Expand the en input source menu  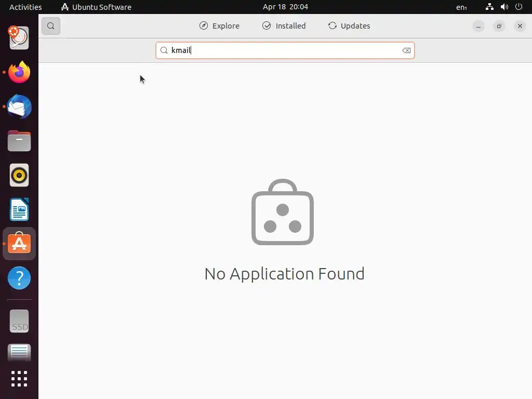pos(461,7)
